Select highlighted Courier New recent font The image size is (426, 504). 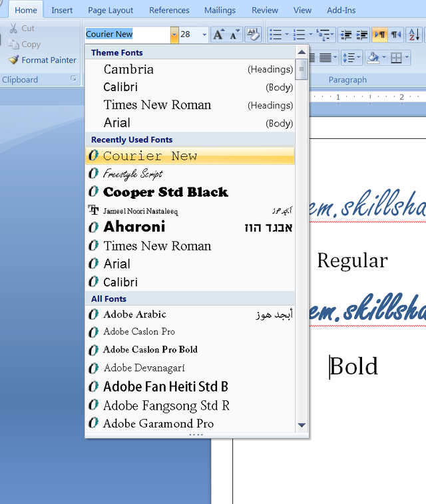tap(190, 156)
